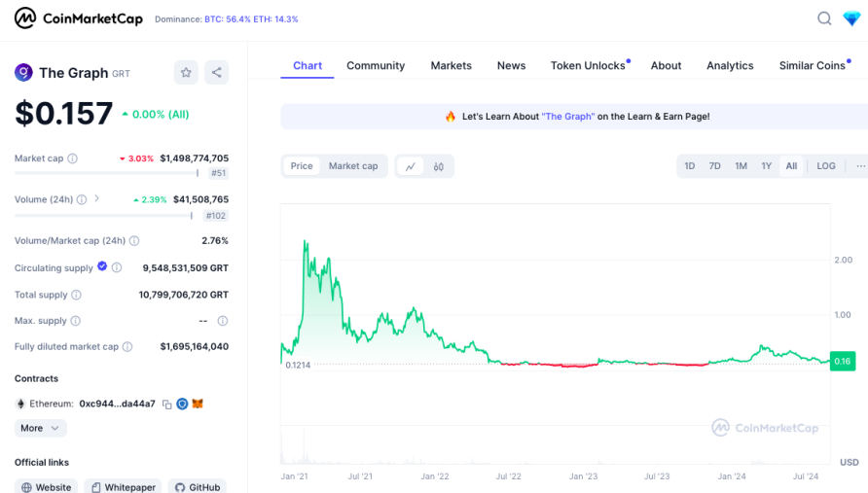Click the volume rank progress bar
Viewport: 868px width, 493px height.
pyautogui.click(x=103, y=216)
